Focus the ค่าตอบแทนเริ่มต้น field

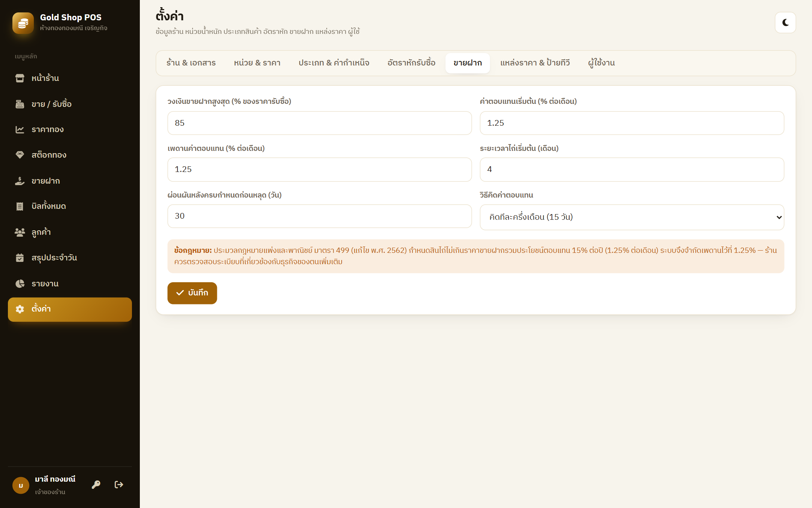[632, 123]
